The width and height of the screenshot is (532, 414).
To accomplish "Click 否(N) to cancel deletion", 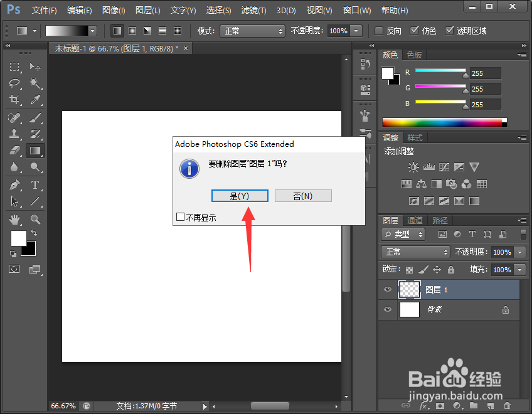I will (303, 196).
